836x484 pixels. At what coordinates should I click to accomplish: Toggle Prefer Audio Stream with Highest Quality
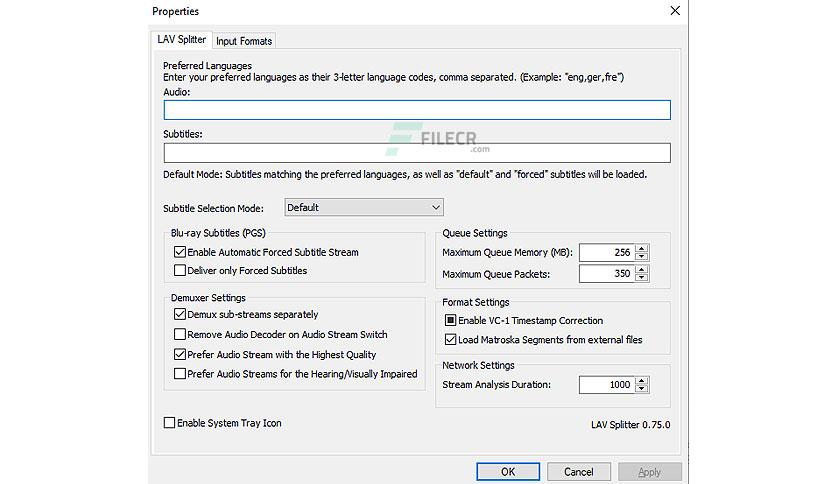click(x=180, y=354)
